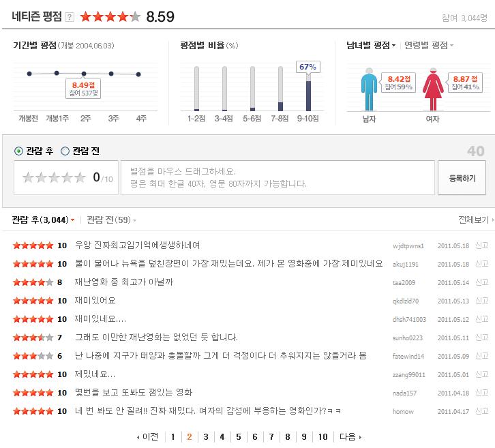Go to the previous page with 이전
The width and height of the screenshot is (495, 448).
click(x=147, y=436)
